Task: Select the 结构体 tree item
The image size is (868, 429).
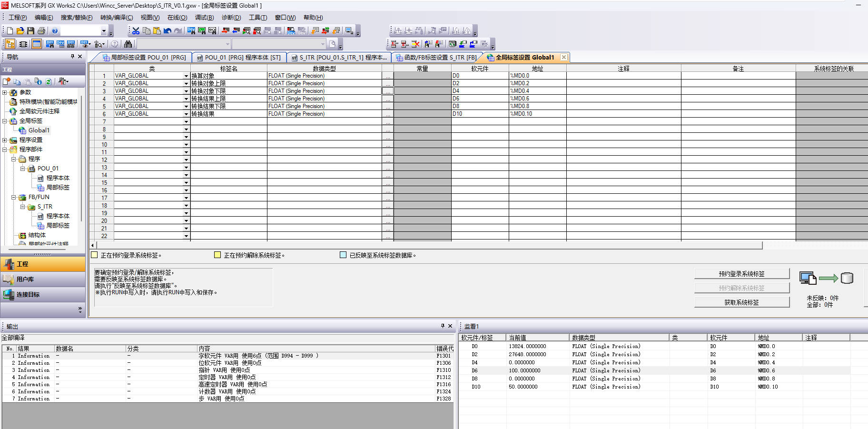Action: (37, 235)
